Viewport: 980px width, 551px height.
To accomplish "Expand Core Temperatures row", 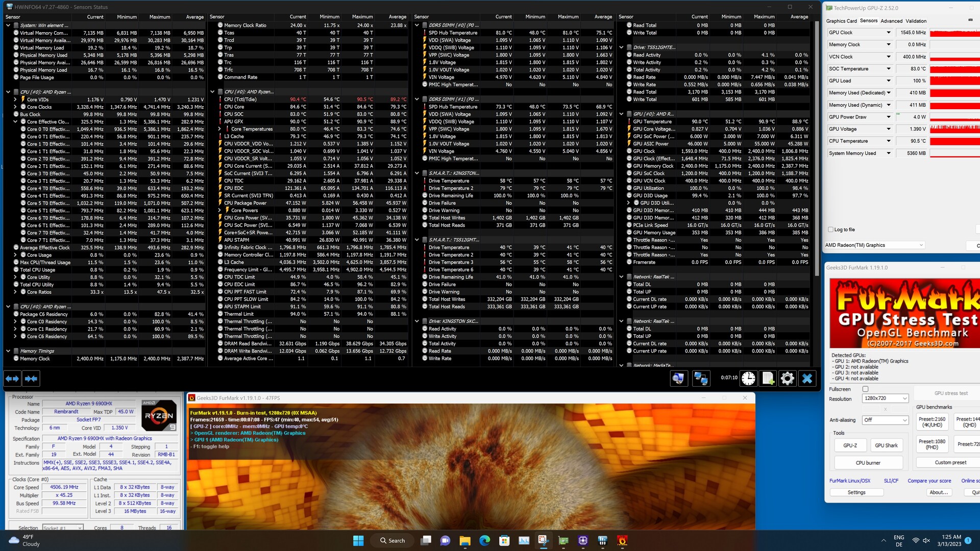I will [x=219, y=129].
